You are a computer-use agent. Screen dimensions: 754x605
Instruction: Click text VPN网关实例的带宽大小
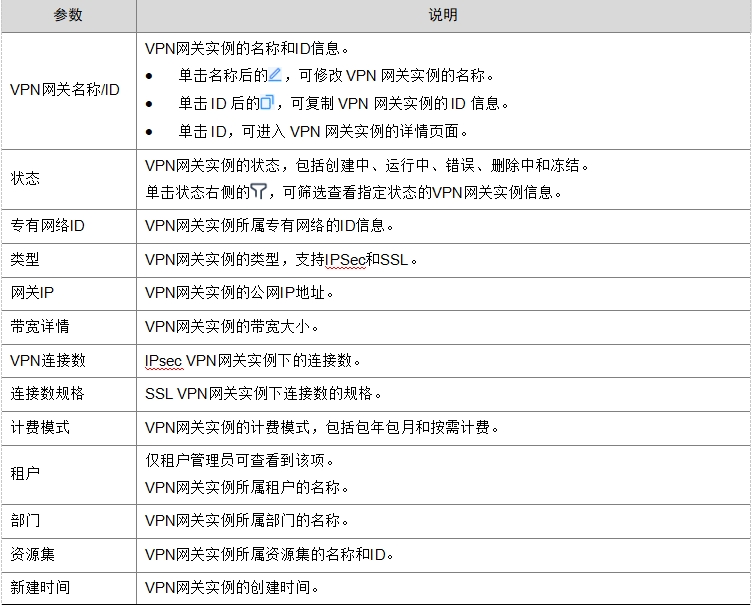(x=232, y=327)
